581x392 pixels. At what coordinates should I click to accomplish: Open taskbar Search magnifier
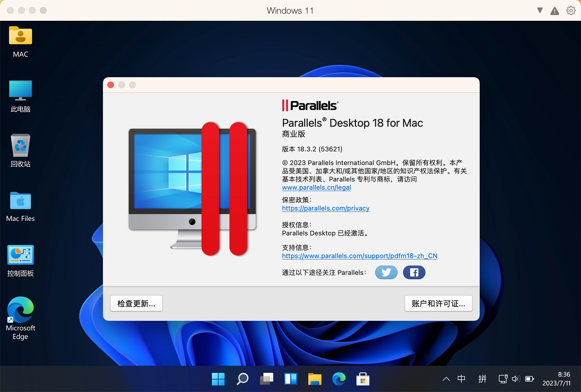tap(242, 379)
